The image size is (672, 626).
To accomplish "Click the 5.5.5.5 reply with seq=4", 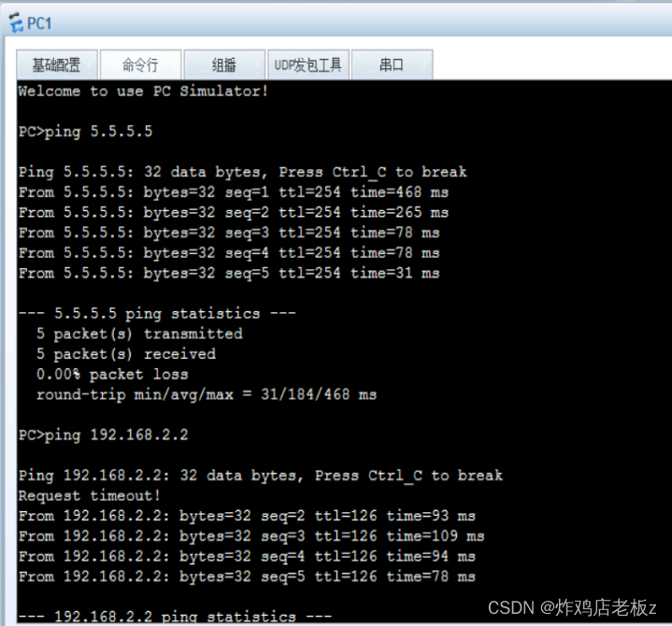I will point(229,253).
